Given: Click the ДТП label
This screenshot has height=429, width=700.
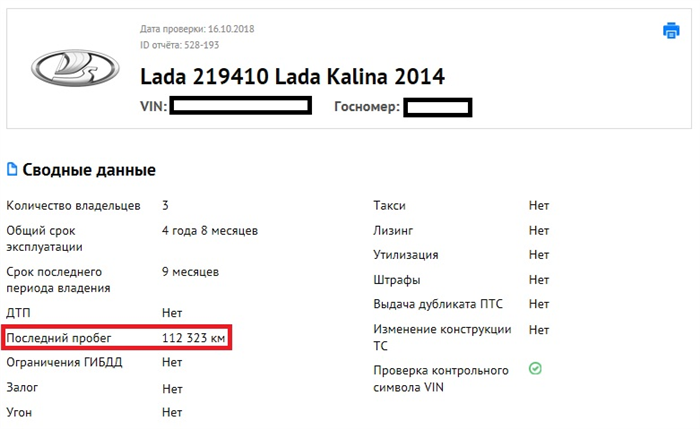Looking at the screenshot, I should (x=18, y=312).
